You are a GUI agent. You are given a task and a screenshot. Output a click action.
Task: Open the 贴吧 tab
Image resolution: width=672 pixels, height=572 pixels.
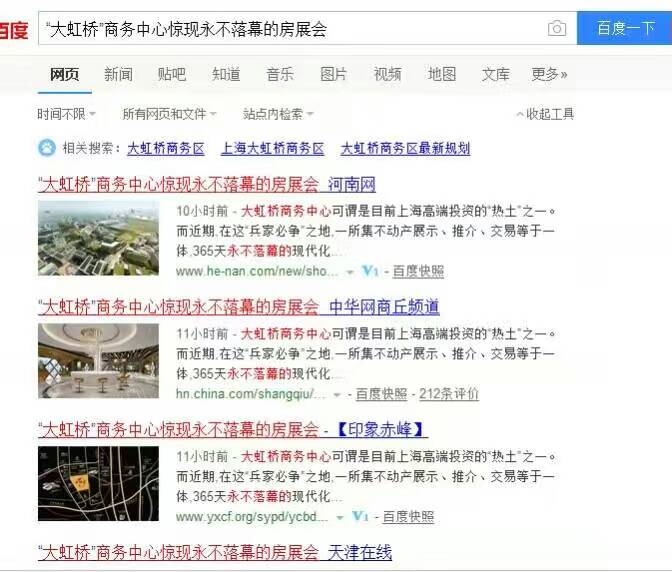pyautogui.click(x=172, y=75)
